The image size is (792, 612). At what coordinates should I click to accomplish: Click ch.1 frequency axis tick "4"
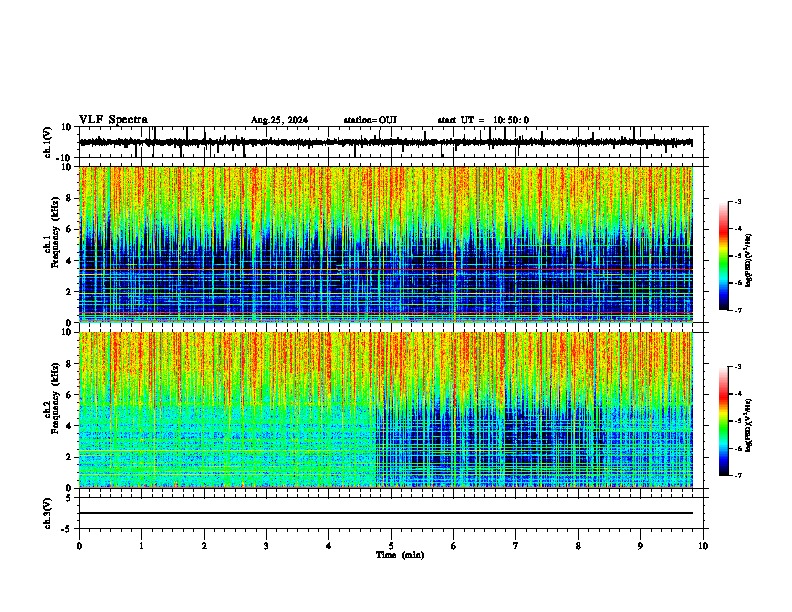click(x=70, y=260)
